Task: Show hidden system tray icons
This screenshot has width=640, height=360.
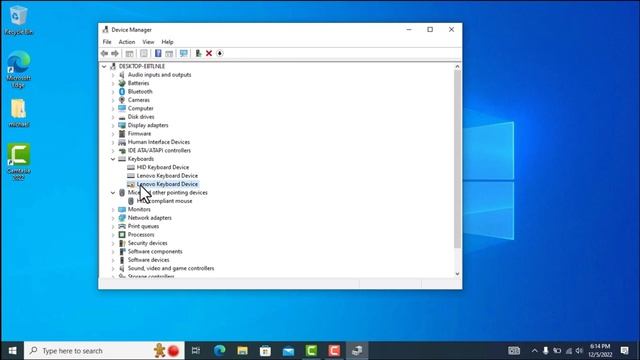Action: pos(534,351)
